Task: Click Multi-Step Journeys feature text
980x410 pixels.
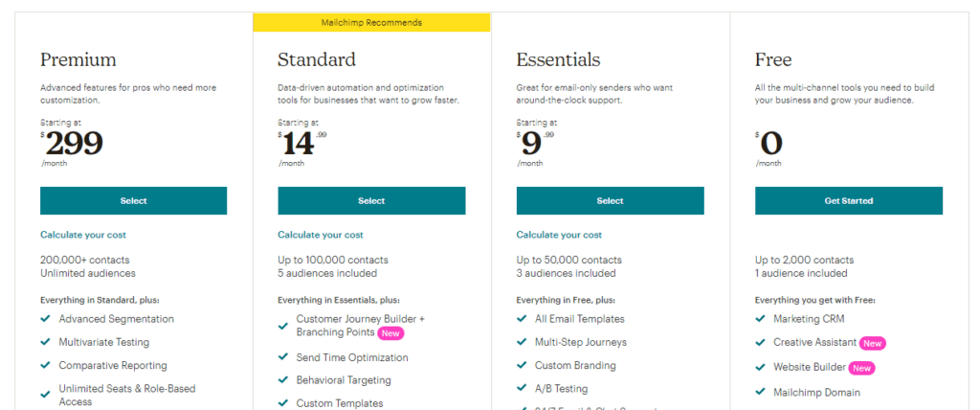Action: [x=581, y=342]
